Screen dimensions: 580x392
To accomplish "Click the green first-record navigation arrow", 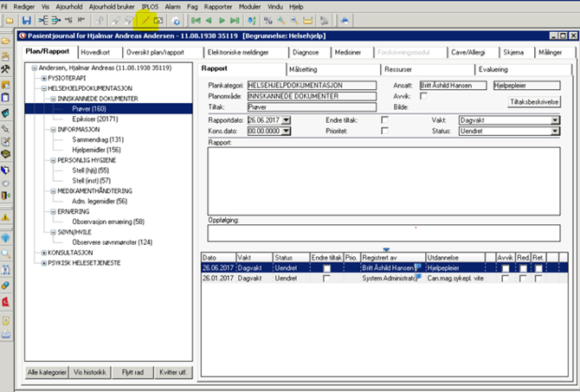I will (197, 20).
